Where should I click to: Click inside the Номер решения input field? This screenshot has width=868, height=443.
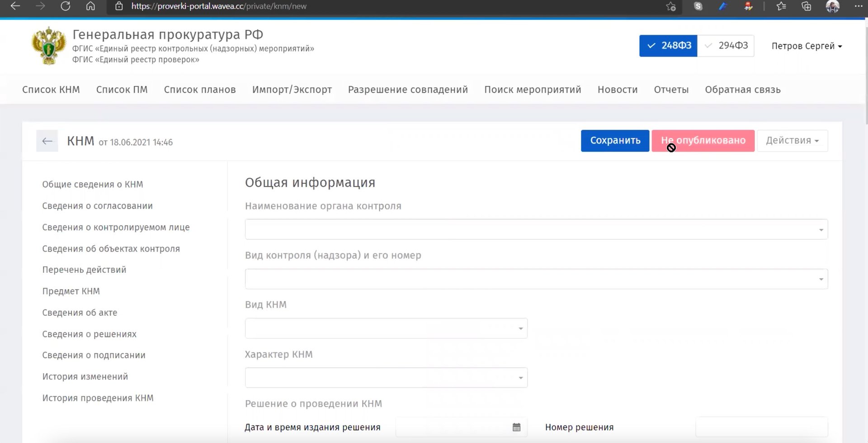pos(762,426)
